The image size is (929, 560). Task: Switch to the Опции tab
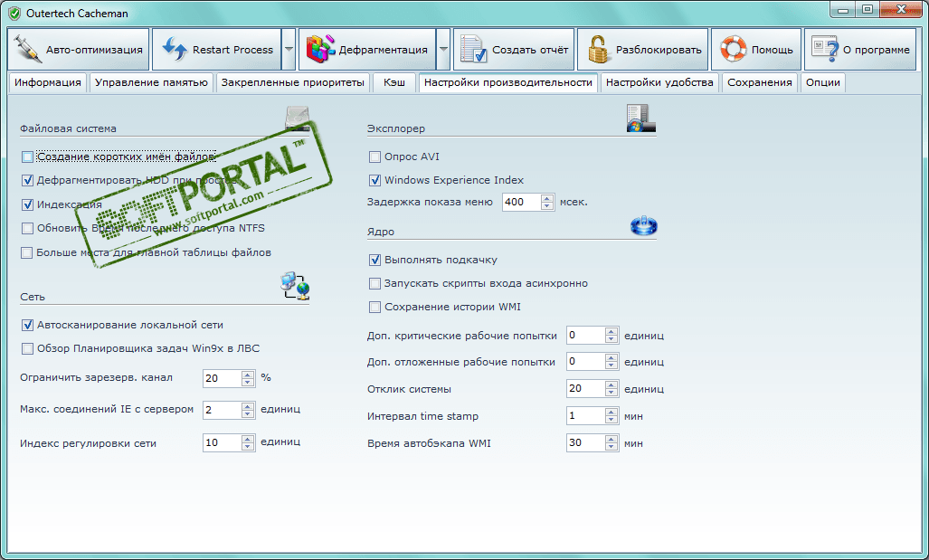click(x=823, y=82)
